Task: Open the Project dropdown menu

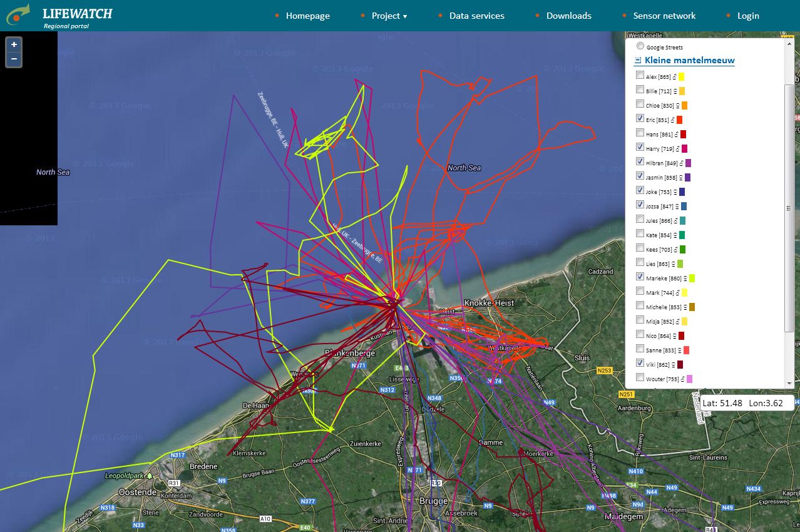Action: 389,16
